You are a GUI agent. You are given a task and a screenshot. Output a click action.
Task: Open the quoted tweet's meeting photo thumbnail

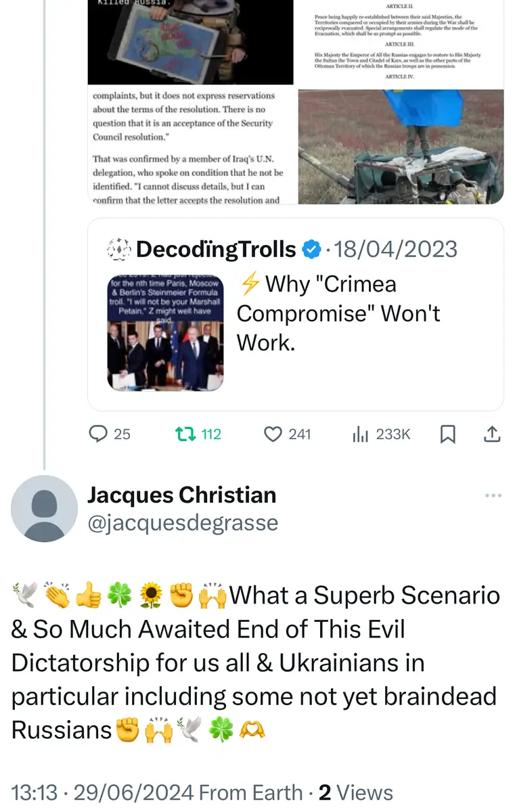[x=165, y=332]
